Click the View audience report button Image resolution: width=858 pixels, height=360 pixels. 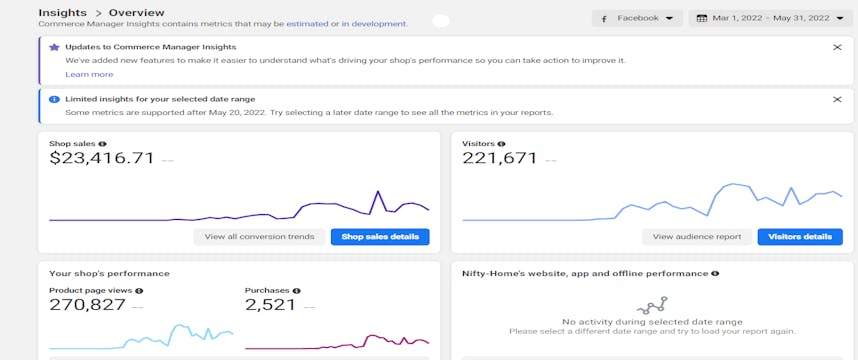point(697,237)
